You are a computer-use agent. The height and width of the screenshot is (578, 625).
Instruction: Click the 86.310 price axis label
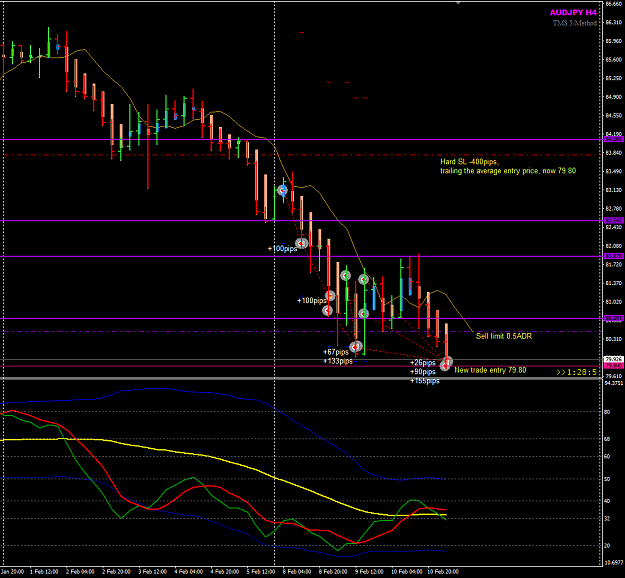click(613, 22)
